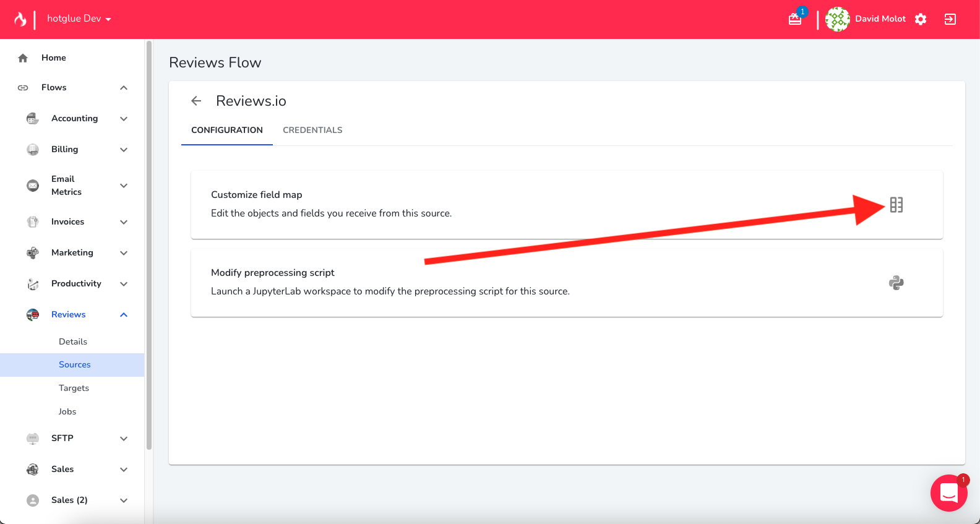Image resolution: width=980 pixels, height=524 pixels.
Task: Launch JupyterLab via the Python icon
Action: [896, 283]
